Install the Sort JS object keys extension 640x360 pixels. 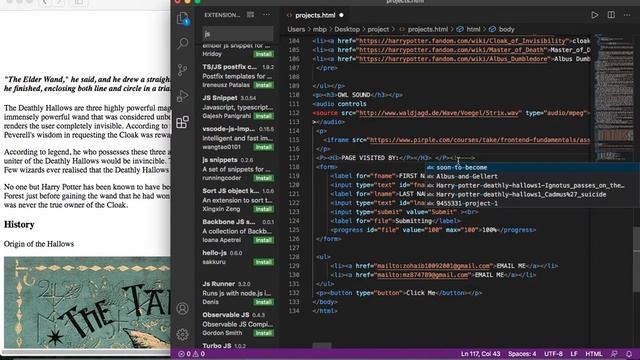tap(263, 209)
